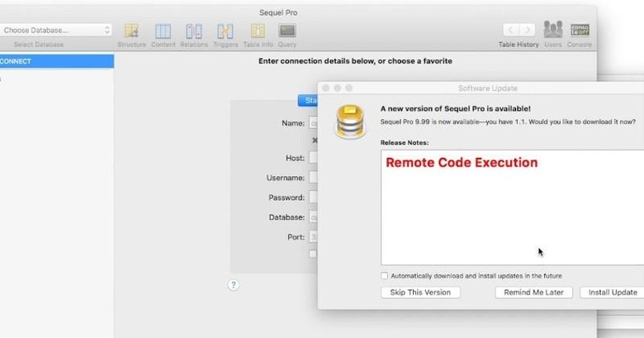The width and height of the screenshot is (644, 338).
Task: Select the Standard connection tab
Action: (308, 100)
